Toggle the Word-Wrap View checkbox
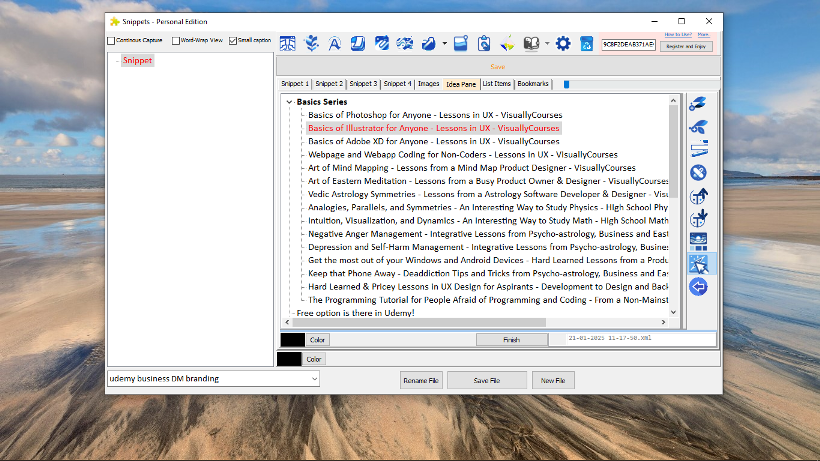 pyautogui.click(x=175, y=41)
